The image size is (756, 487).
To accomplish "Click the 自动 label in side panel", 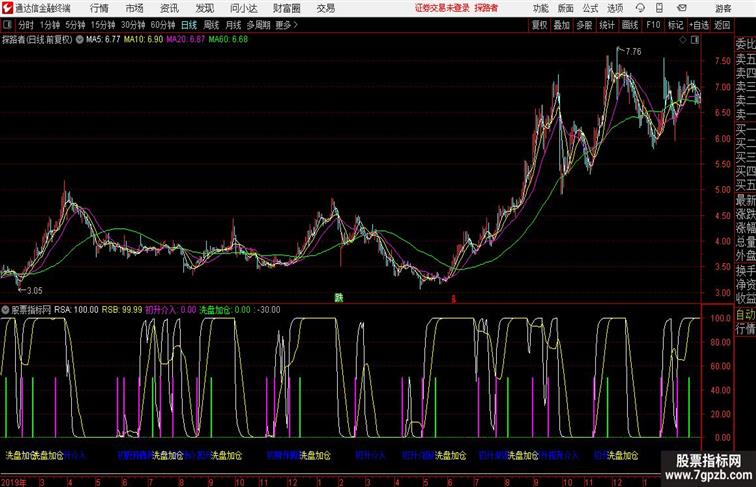I will click(745, 315).
